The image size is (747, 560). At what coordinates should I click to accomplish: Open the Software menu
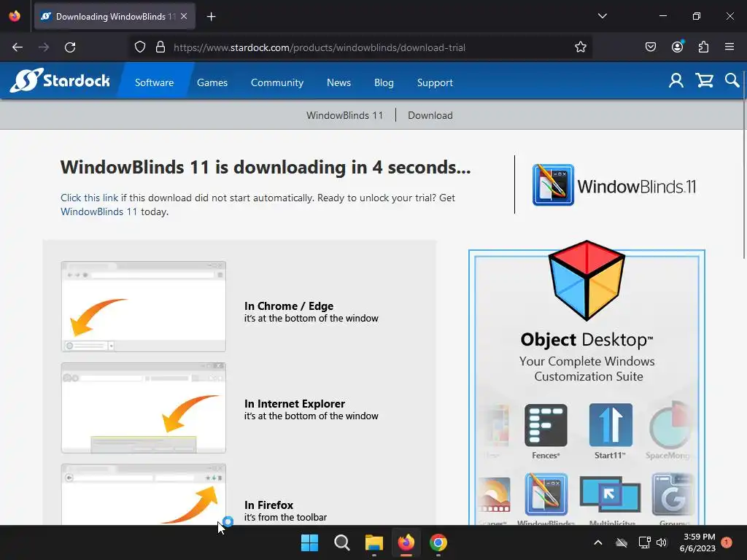[155, 82]
